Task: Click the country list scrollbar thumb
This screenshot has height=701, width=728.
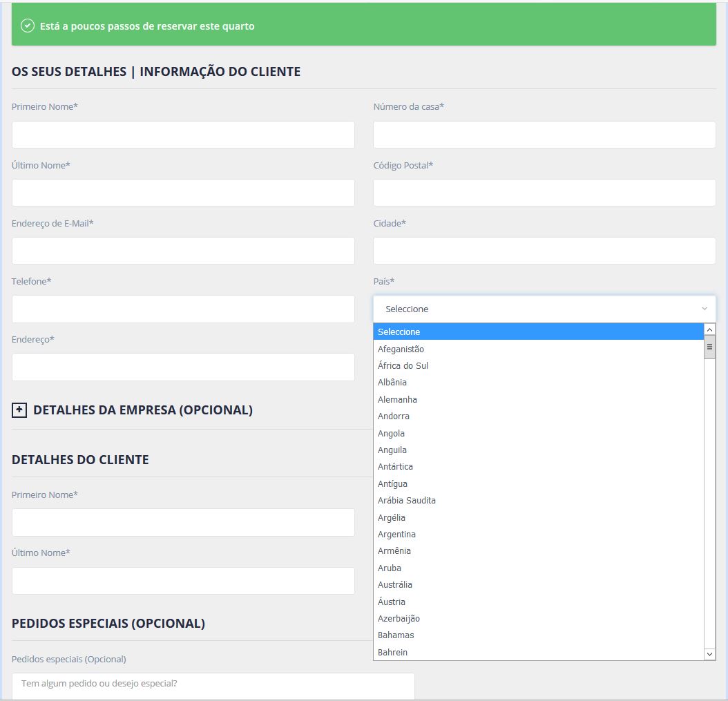Action: click(710, 349)
